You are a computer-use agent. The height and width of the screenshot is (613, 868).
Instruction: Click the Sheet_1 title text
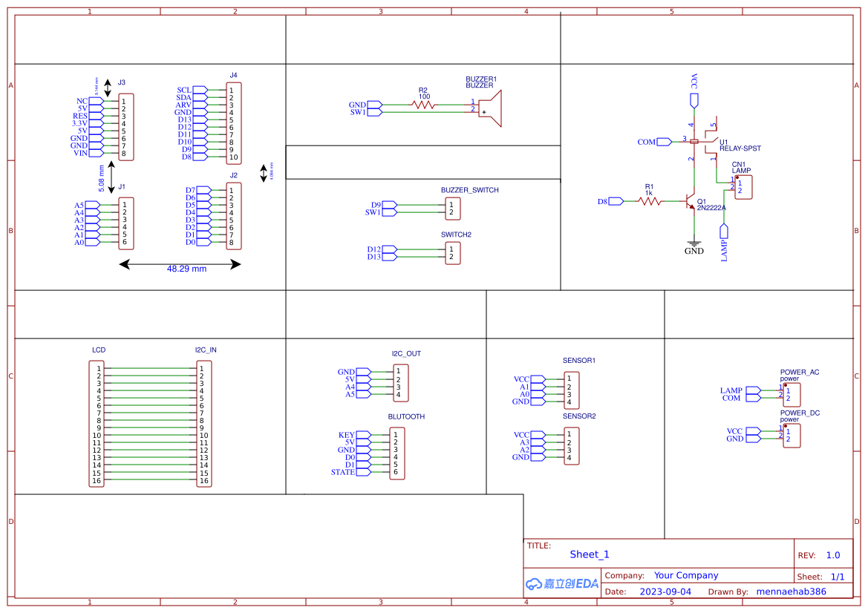(x=589, y=554)
